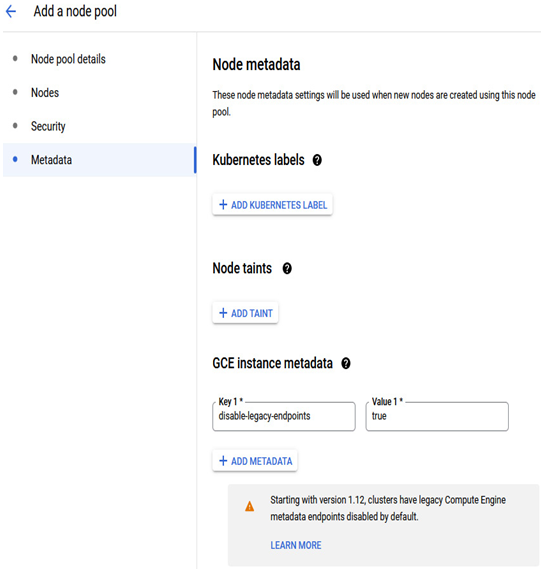Switch to the Nodes section
Screen dimensions: 541x570
[45, 93]
